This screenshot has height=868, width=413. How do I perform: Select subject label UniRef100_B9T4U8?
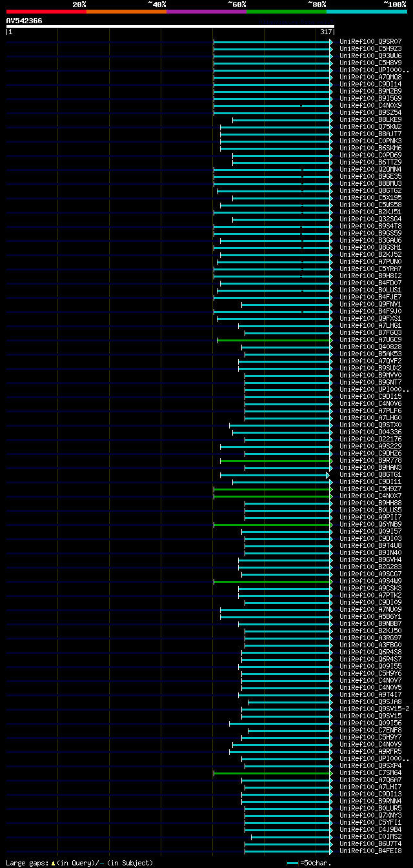pos(370,546)
